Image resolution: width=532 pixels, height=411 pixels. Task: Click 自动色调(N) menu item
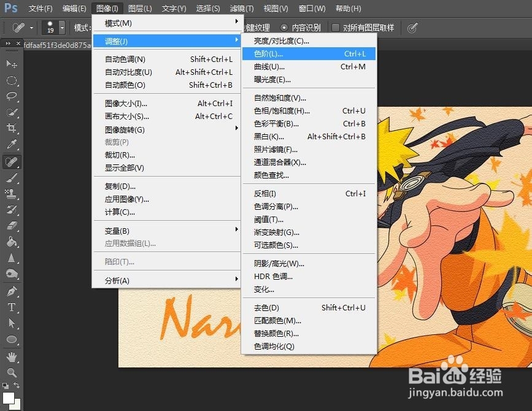coord(166,59)
